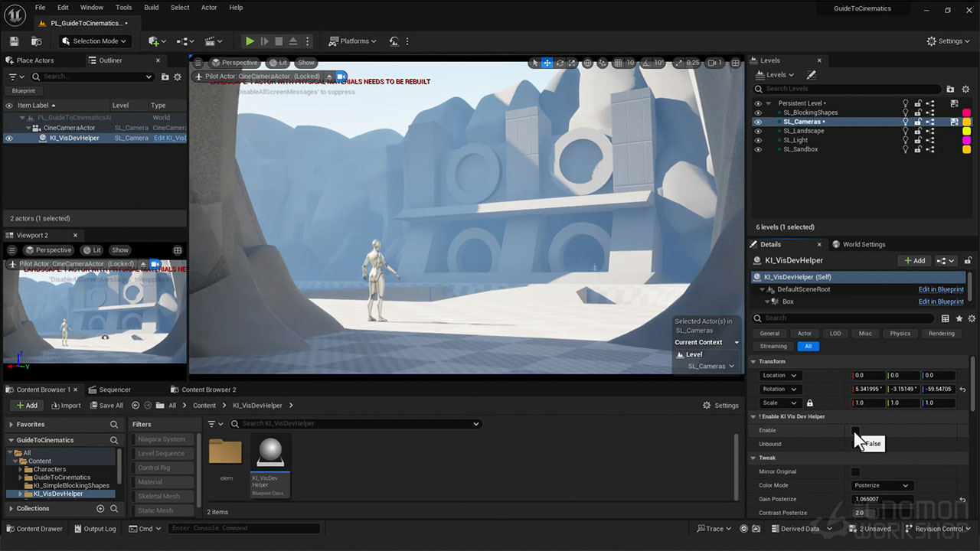The image size is (980, 551).
Task: Toggle the Mirror Original checkbox
Action: (x=855, y=472)
